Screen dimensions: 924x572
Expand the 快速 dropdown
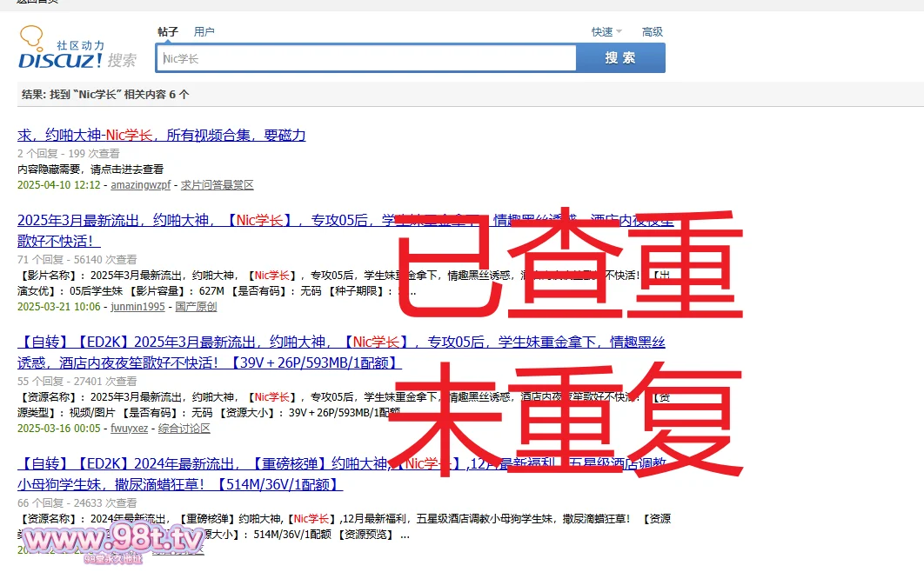pos(606,32)
